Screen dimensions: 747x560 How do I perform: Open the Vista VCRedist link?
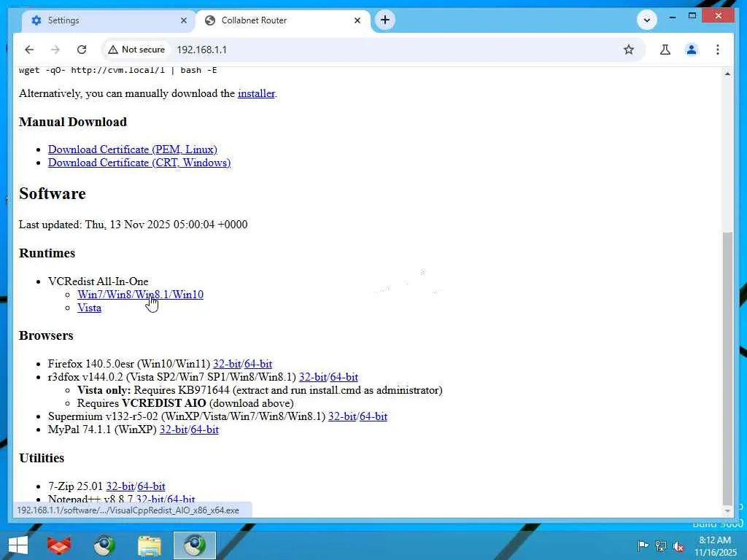90,308
